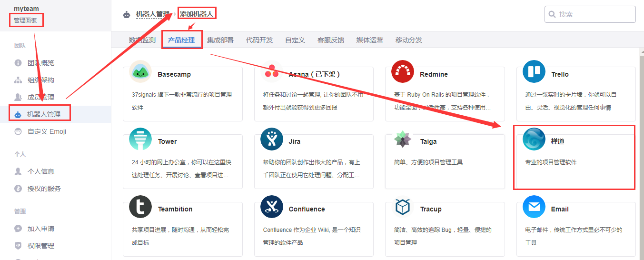Open 个人信息 in the sidebar
This screenshot has width=644, height=260.
[41, 171]
